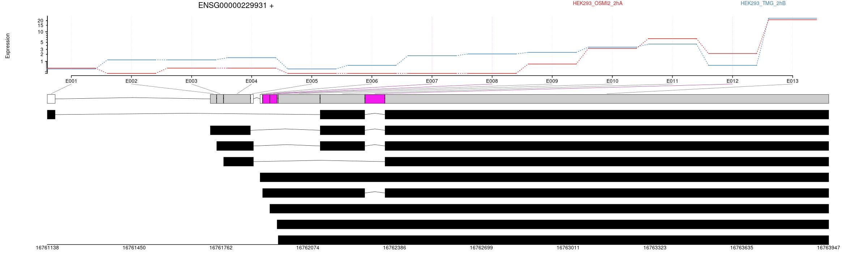Click exon label E001

click(71, 81)
